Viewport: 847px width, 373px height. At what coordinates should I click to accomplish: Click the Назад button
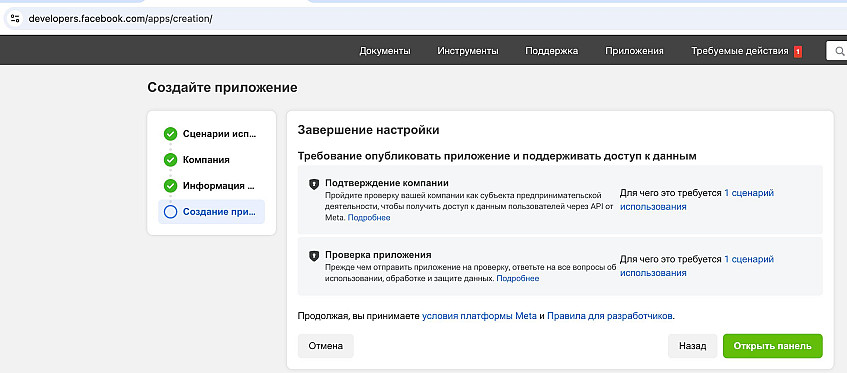click(x=693, y=346)
